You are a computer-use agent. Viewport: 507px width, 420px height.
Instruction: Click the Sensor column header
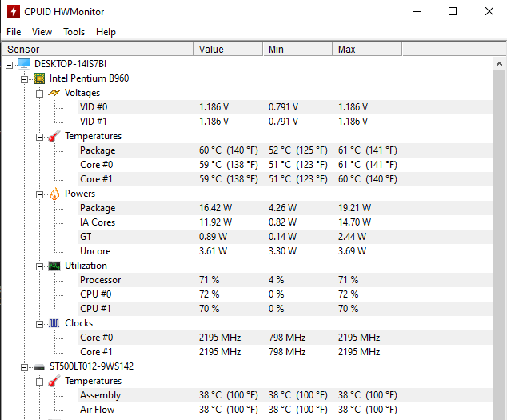[x=98, y=49]
